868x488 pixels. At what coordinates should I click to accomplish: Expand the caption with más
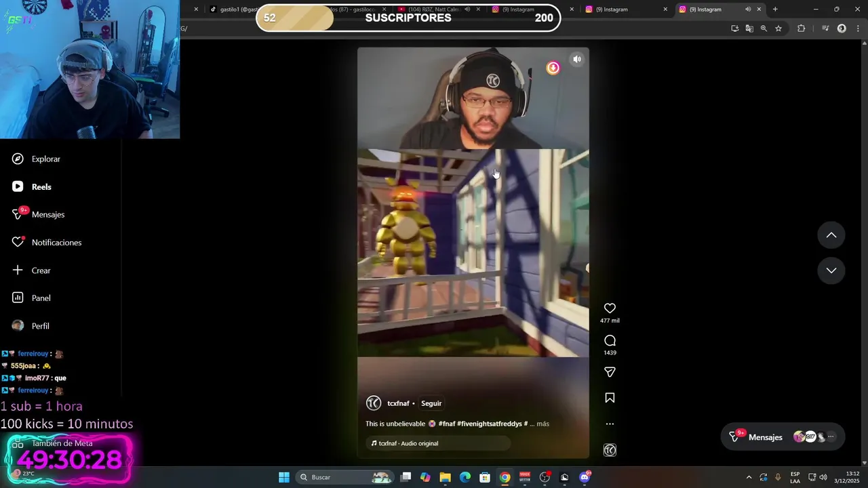click(542, 424)
